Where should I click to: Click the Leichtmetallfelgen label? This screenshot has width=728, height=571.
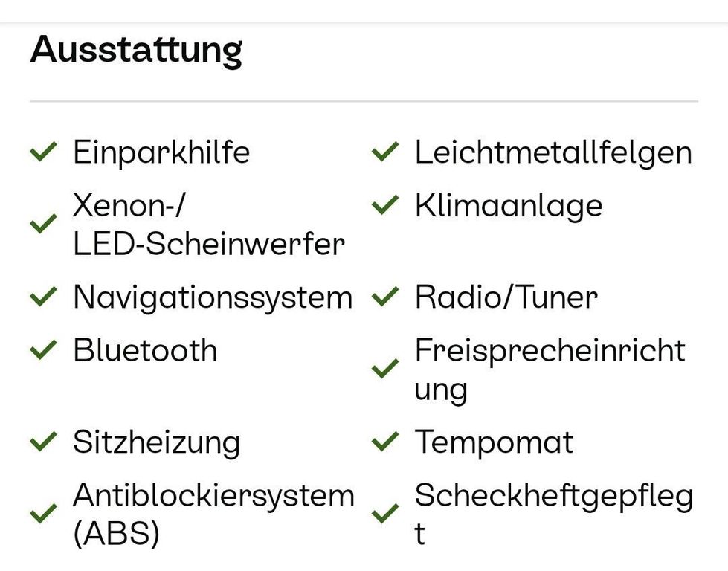553,152
